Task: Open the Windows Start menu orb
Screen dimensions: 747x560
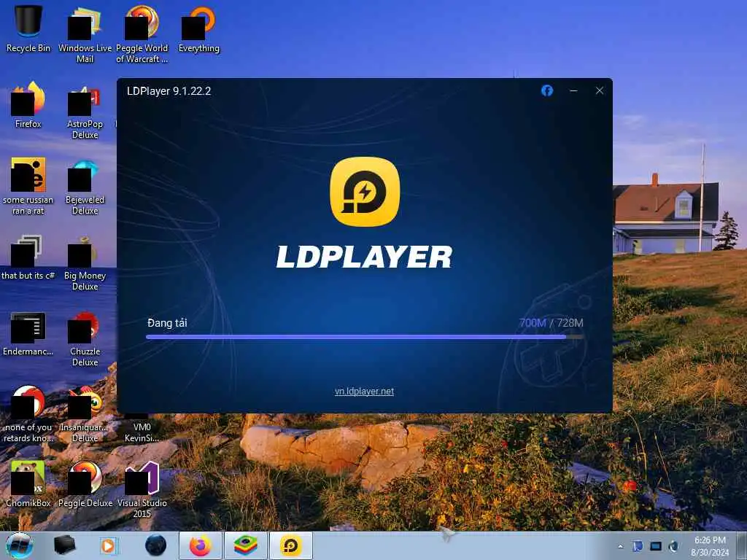Action: [x=20, y=545]
